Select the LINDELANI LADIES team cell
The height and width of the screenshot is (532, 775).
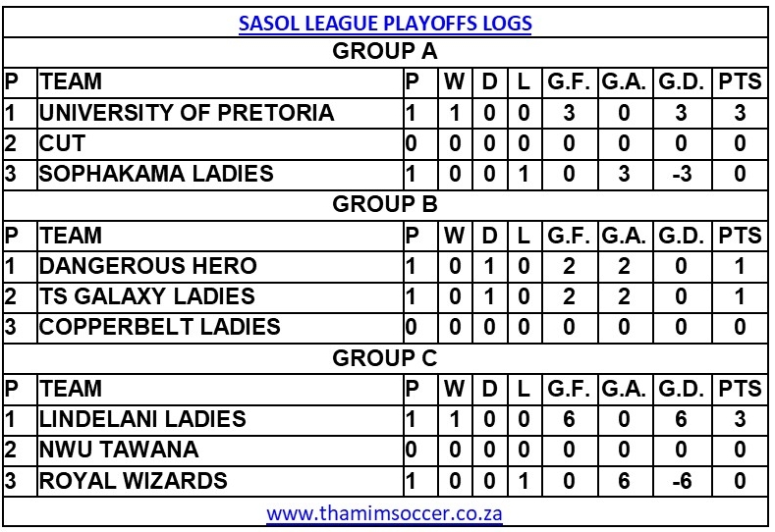click(143, 418)
